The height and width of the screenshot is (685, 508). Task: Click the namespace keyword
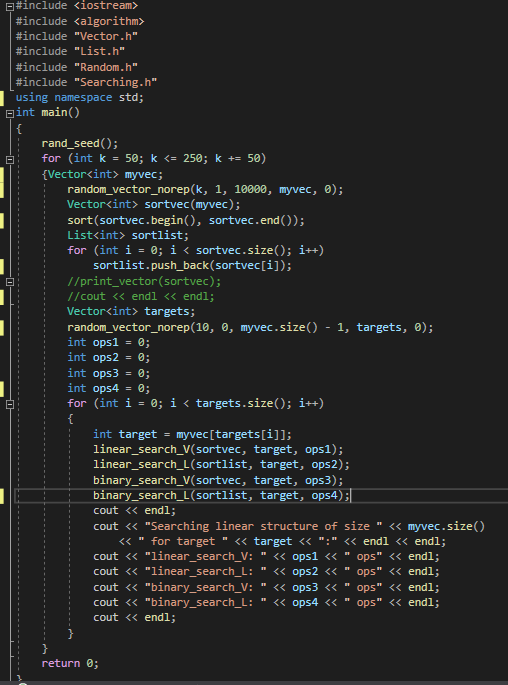[x=83, y=97]
